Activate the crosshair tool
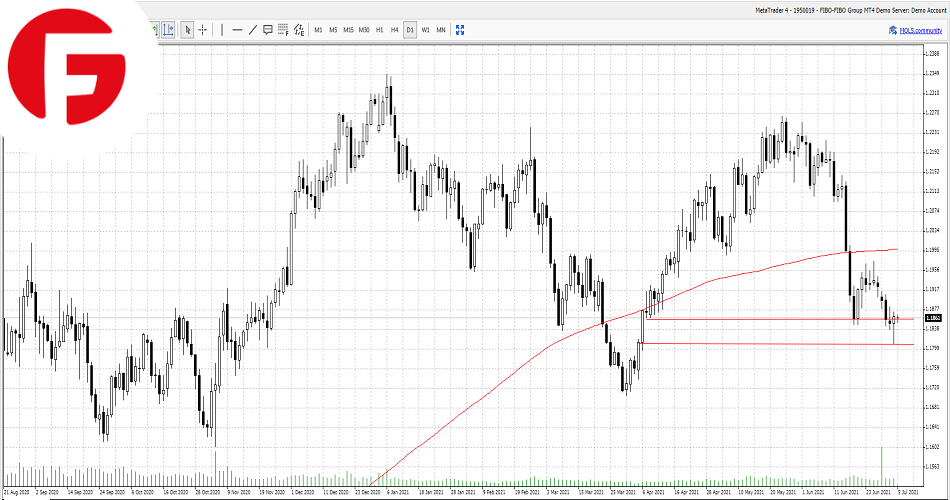Image resolution: width=950 pixels, height=500 pixels. tap(203, 30)
